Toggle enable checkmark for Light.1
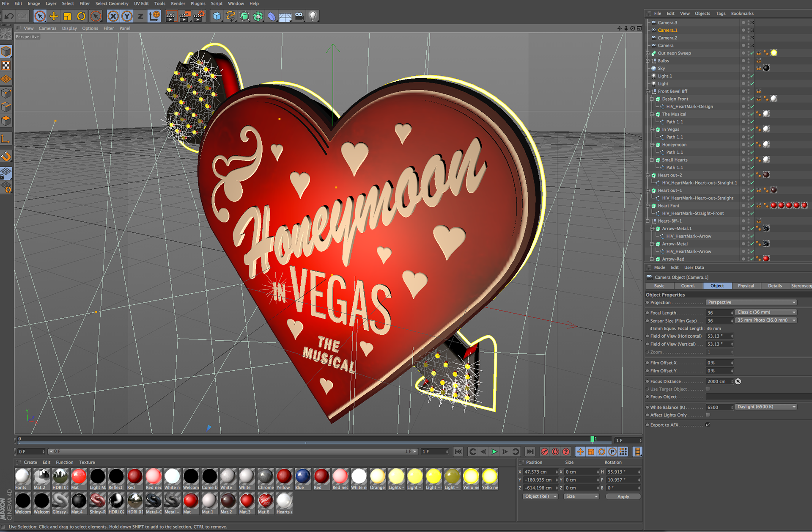 [752, 76]
